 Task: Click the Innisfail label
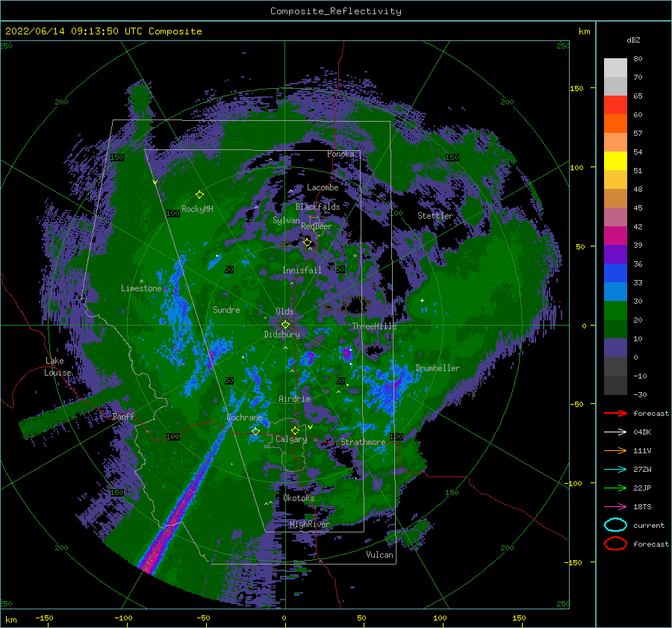(302, 270)
